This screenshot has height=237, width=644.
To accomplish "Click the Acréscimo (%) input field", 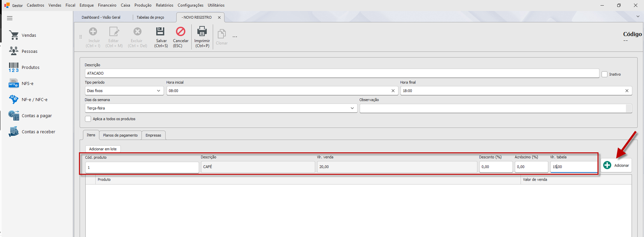I will click(531, 167).
